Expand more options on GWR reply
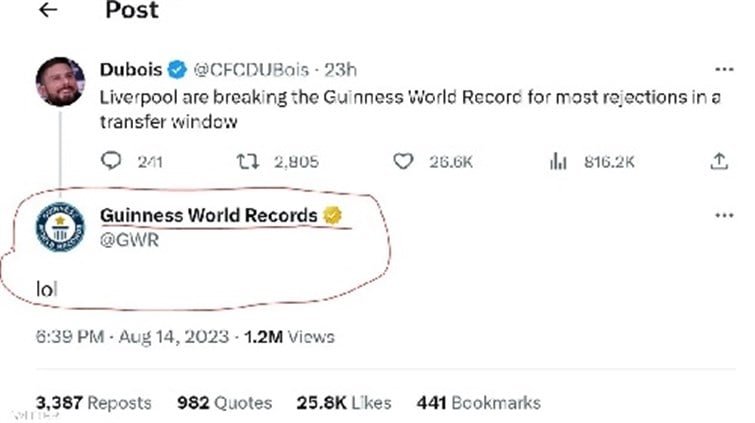The width and height of the screenshot is (755, 423). tap(724, 215)
